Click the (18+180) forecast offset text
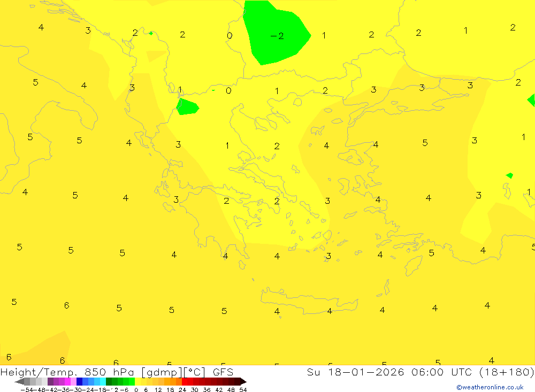 click(x=507, y=372)
